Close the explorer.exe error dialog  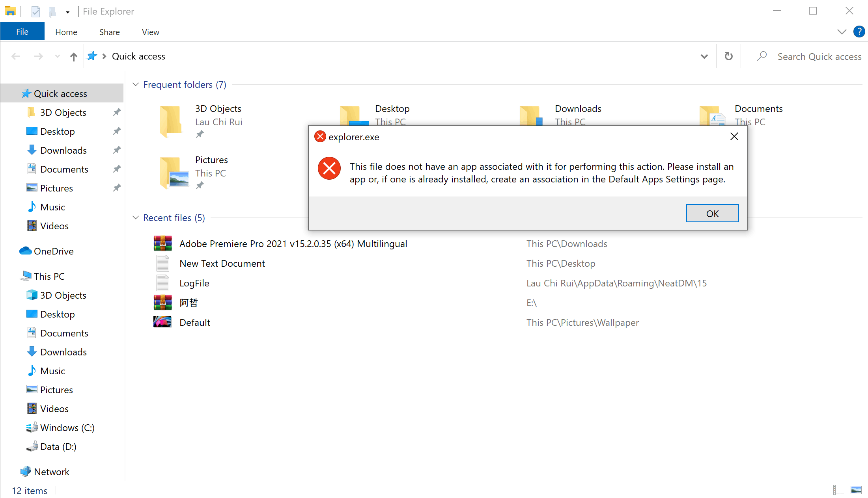(734, 137)
